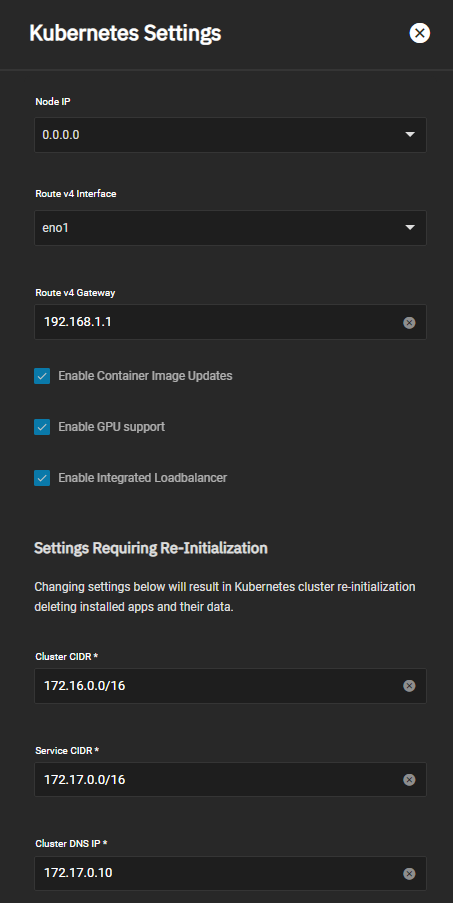This screenshot has width=453, height=903.
Task: Close the Kubernetes Settings panel
Action: [420, 33]
